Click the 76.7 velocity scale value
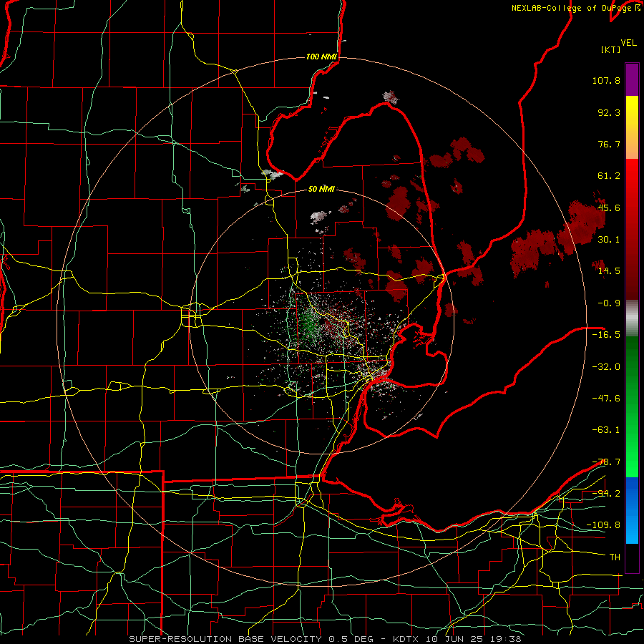The image size is (644, 644). (x=609, y=144)
